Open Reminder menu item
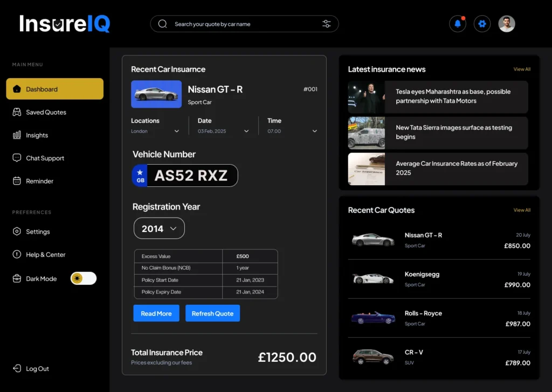 click(33, 181)
